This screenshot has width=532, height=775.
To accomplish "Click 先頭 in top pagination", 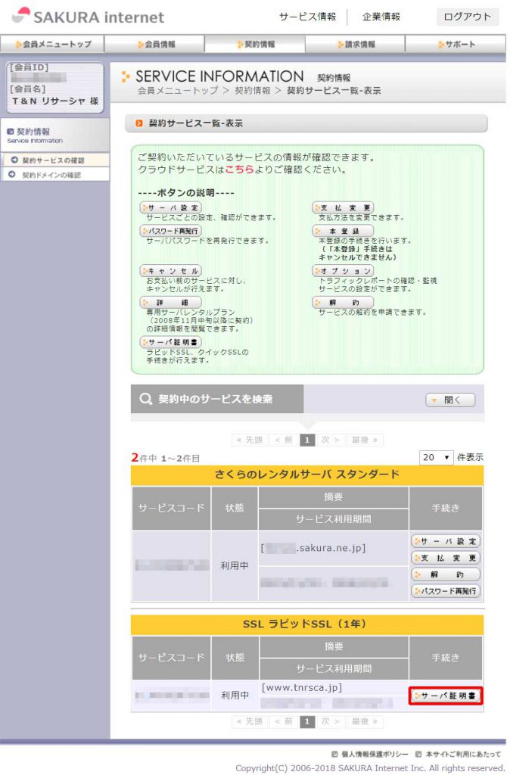I will point(250,440).
